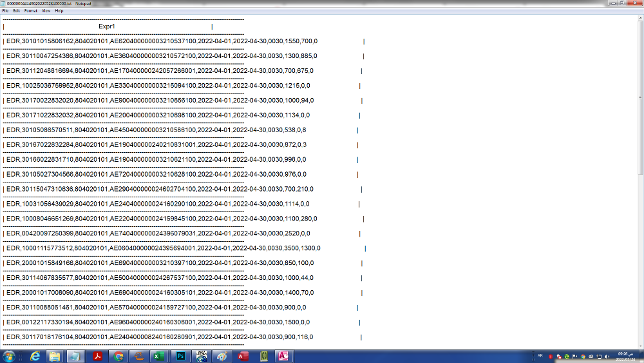Click the line with 30167022832284

(156, 144)
